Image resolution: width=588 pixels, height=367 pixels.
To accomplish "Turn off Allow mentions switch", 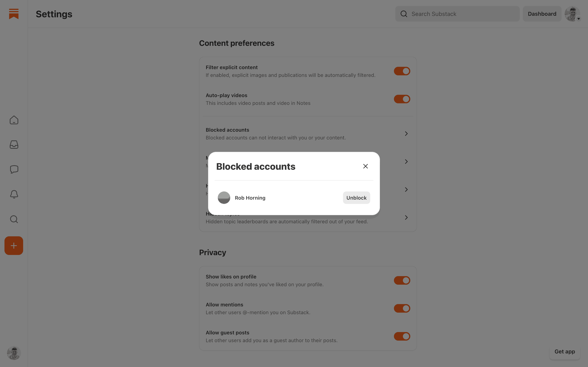I will [x=402, y=308].
